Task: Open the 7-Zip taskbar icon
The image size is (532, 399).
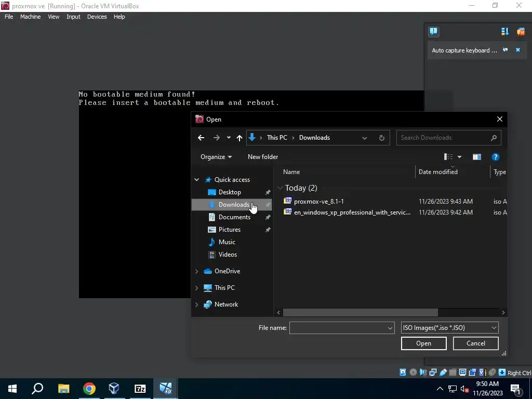Action: pos(140,389)
